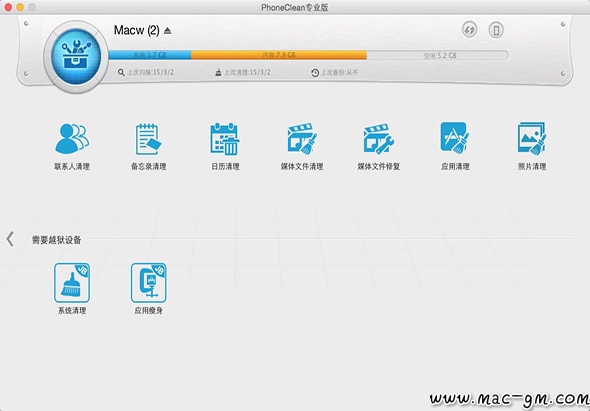Open 照片清理 photo cleanup
590x411 pixels.
pyautogui.click(x=532, y=146)
